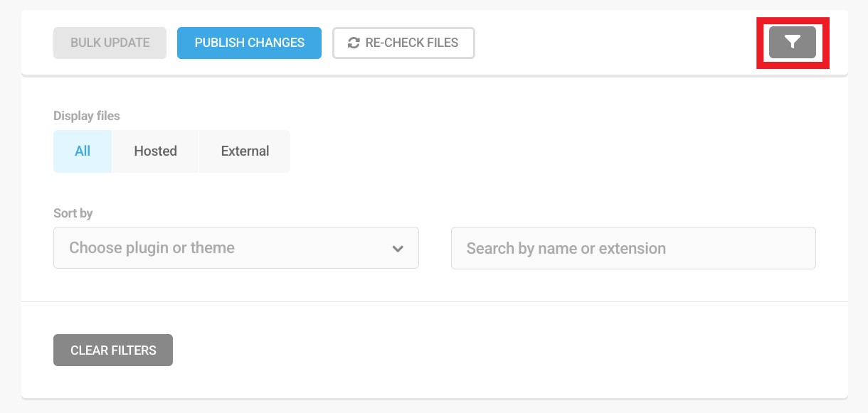Click the dark filter icon in the toolbar
This screenshot has height=413, width=868.
pos(793,43)
